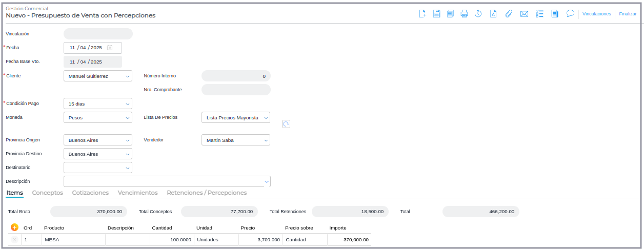Open the Retenciones / Percepciones tab
644x250 pixels.
[x=207, y=193]
